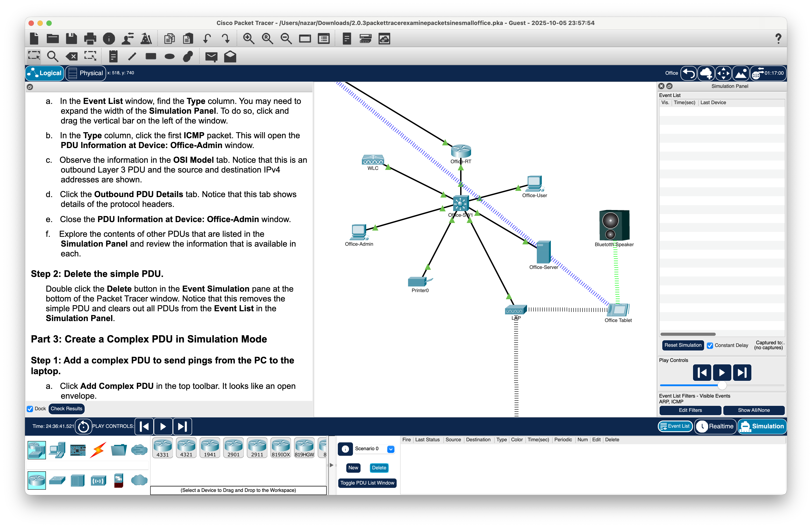
Task: Click the Reset Simulation button
Action: click(683, 345)
